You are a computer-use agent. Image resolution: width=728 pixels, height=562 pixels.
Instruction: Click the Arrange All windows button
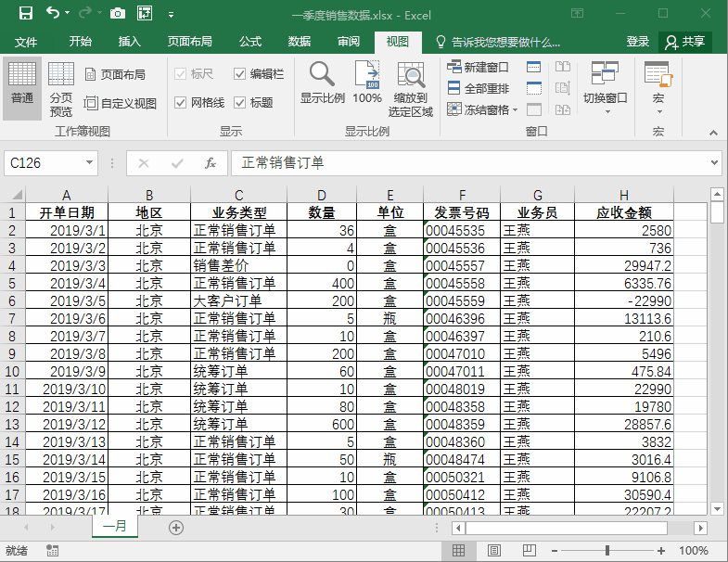[479, 88]
